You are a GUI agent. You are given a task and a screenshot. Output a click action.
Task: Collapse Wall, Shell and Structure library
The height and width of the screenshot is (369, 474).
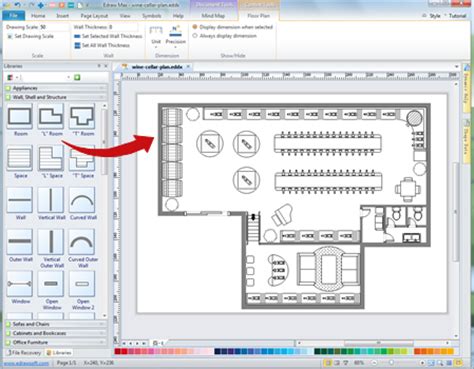coord(55,97)
